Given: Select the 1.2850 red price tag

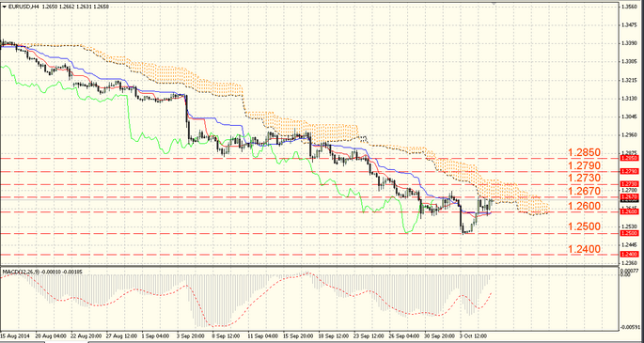Looking at the screenshot, I should click(x=629, y=158).
